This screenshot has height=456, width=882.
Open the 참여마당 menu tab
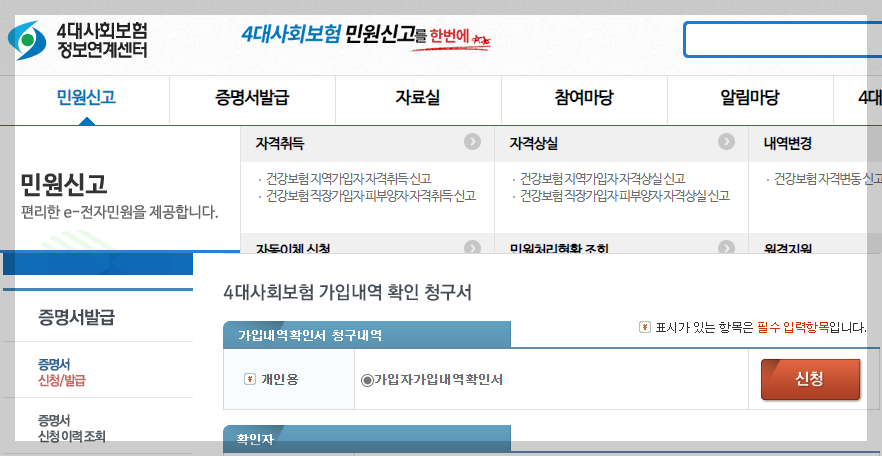point(584,98)
